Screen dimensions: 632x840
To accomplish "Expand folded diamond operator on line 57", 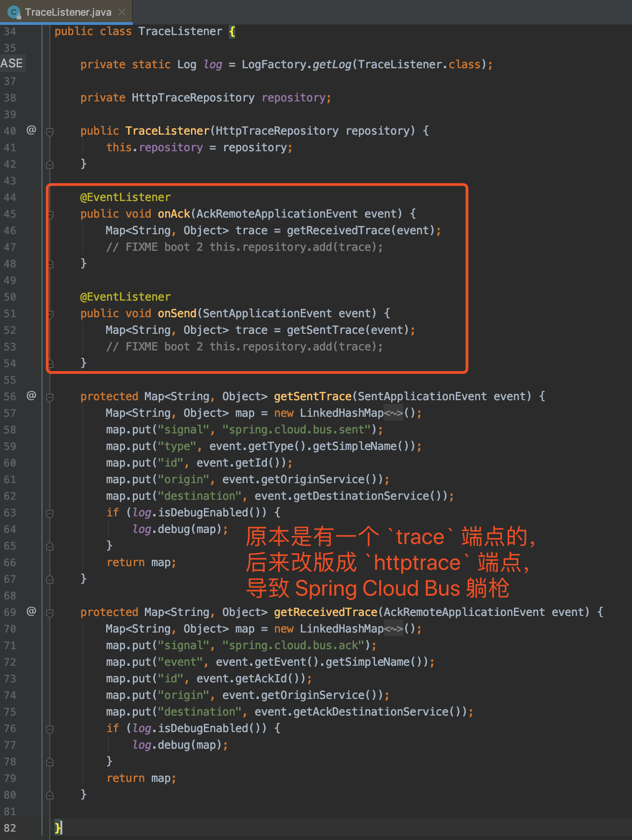I will click(394, 413).
